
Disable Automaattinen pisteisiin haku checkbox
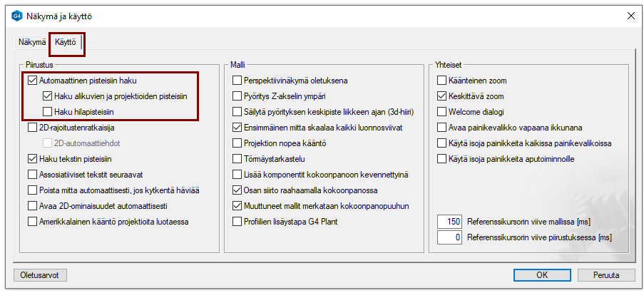pyautogui.click(x=33, y=81)
